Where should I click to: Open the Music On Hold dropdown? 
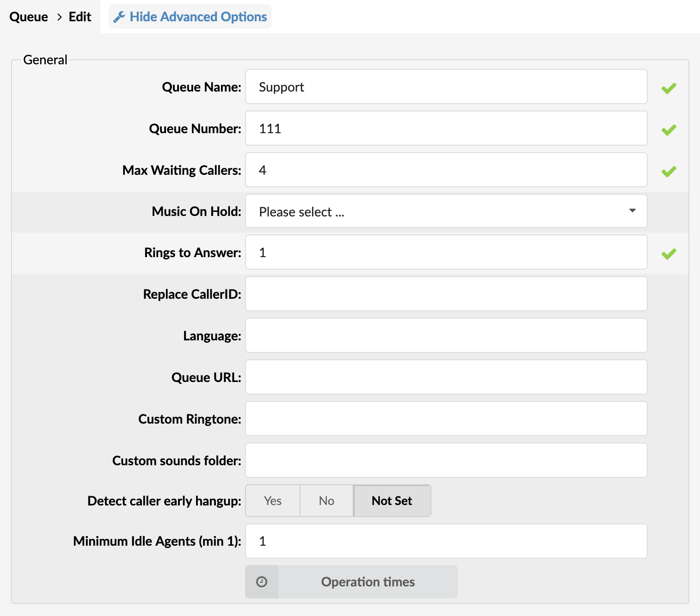[446, 211]
